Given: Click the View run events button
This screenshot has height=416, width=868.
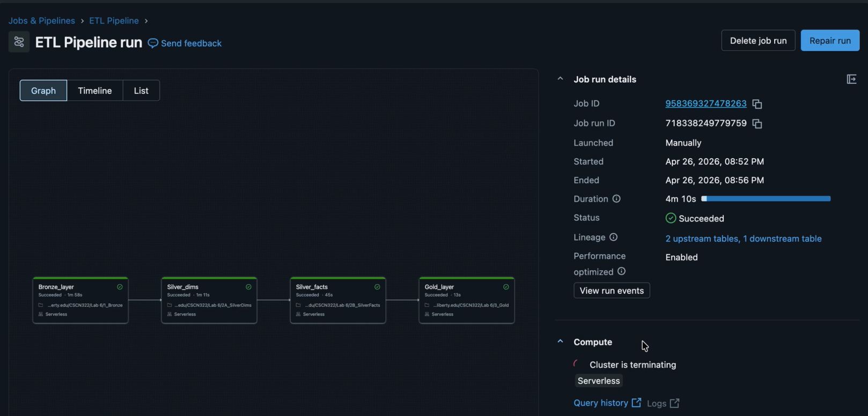Looking at the screenshot, I should (x=612, y=291).
